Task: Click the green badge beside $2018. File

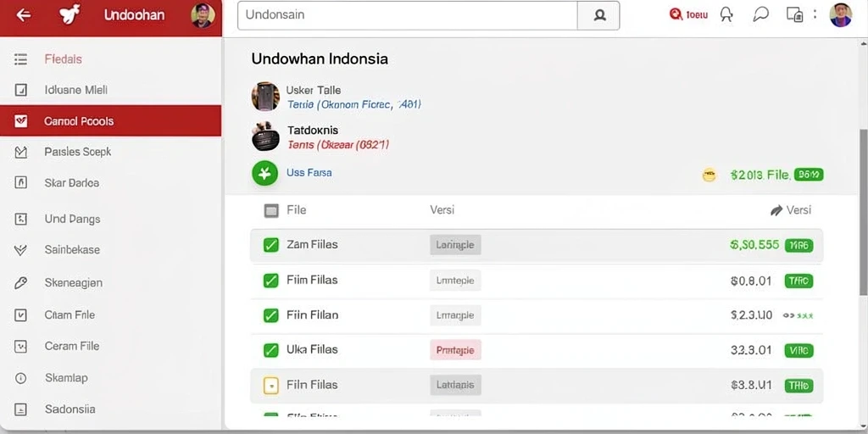Action: pos(809,175)
